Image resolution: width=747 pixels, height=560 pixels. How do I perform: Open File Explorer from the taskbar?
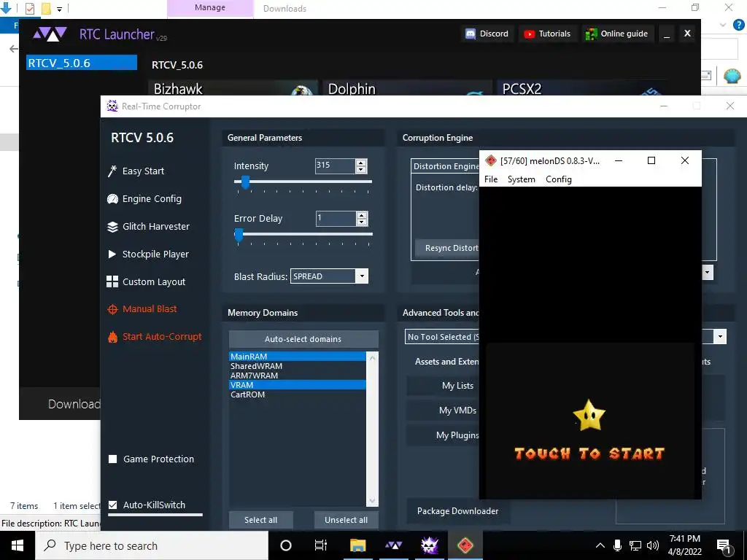pyautogui.click(x=357, y=545)
